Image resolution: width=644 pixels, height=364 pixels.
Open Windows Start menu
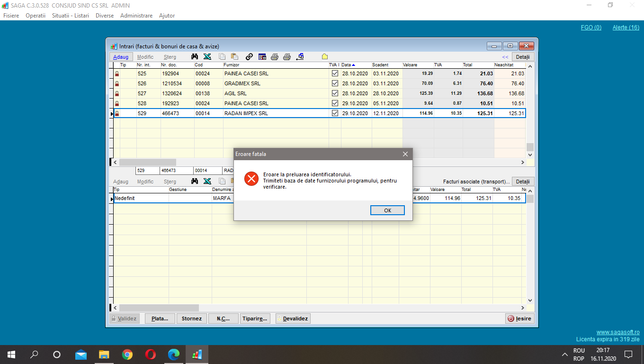click(x=11, y=354)
